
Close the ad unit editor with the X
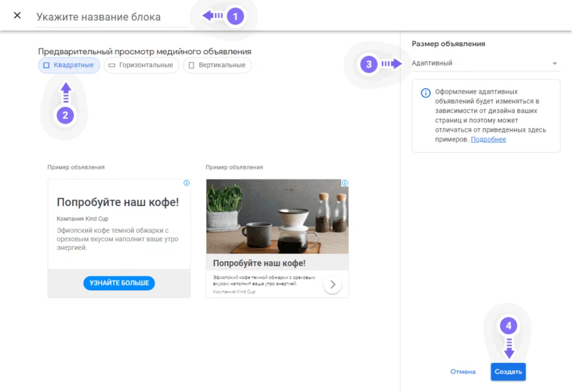coord(17,15)
